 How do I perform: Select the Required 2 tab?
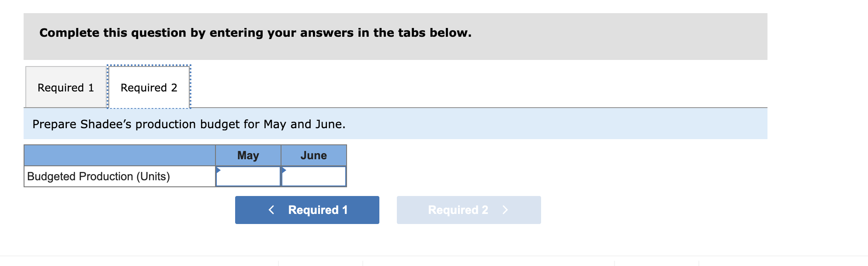point(149,87)
